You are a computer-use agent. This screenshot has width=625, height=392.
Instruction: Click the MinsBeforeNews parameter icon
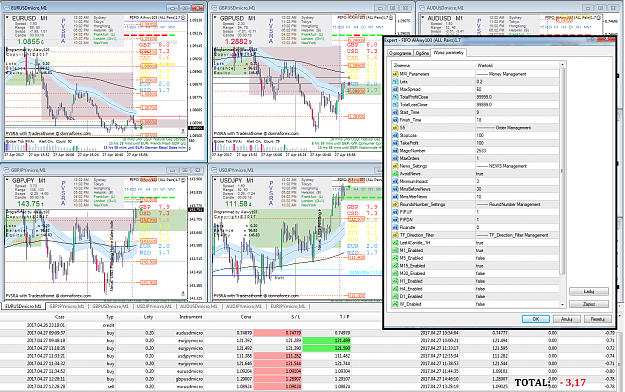tap(395, 189)
